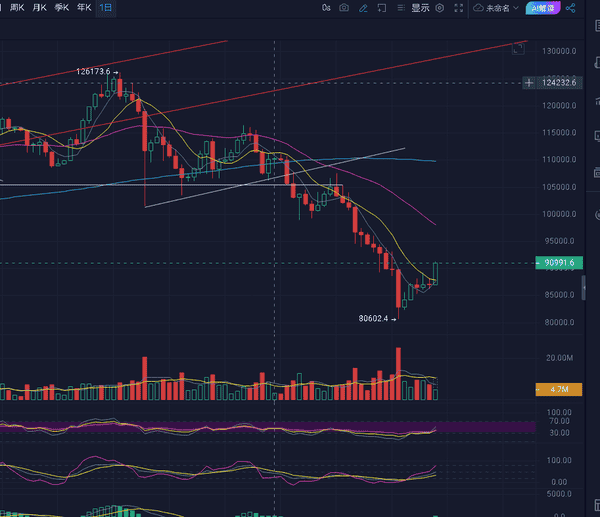Select the 季K quarterly tab
600x517 pixels.
tap(62, 7)
